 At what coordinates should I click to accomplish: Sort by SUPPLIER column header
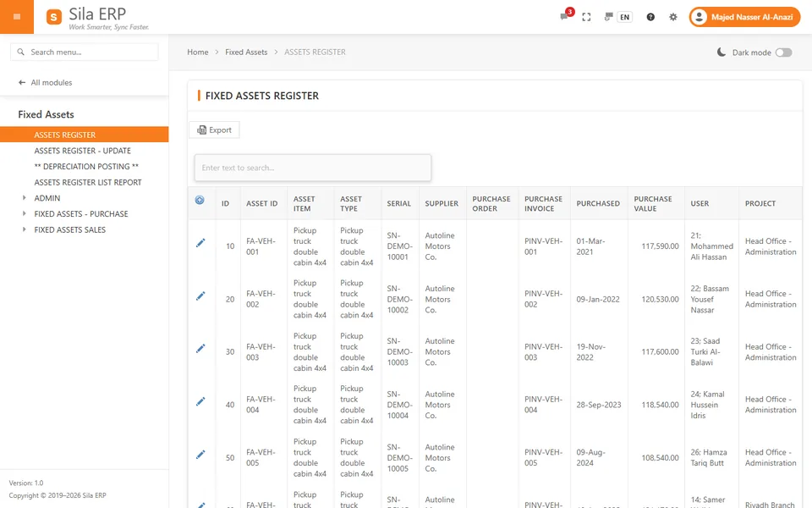(442, 204)
